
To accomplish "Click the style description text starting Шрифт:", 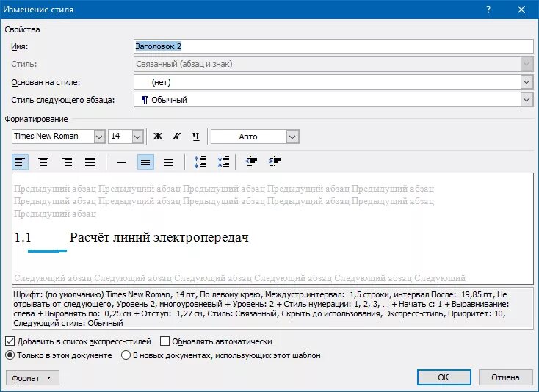I will [x=272, y=308].
